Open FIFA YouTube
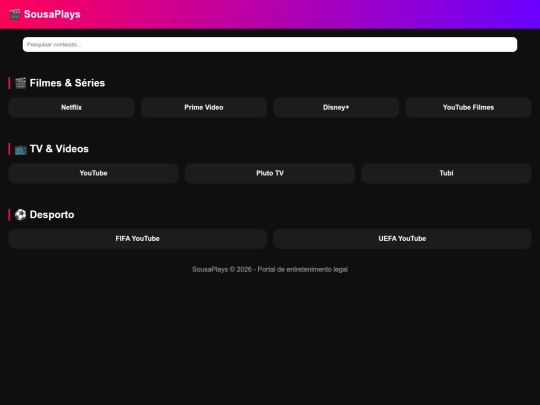The image size is (540, 405). pyautogui.click(x=137, y=239)
